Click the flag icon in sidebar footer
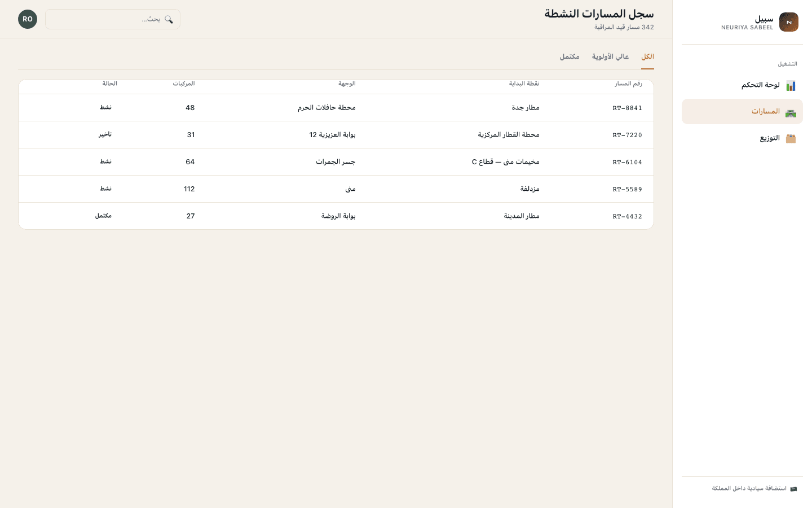Viewport: 812px width, 508px height. (793, 489)
